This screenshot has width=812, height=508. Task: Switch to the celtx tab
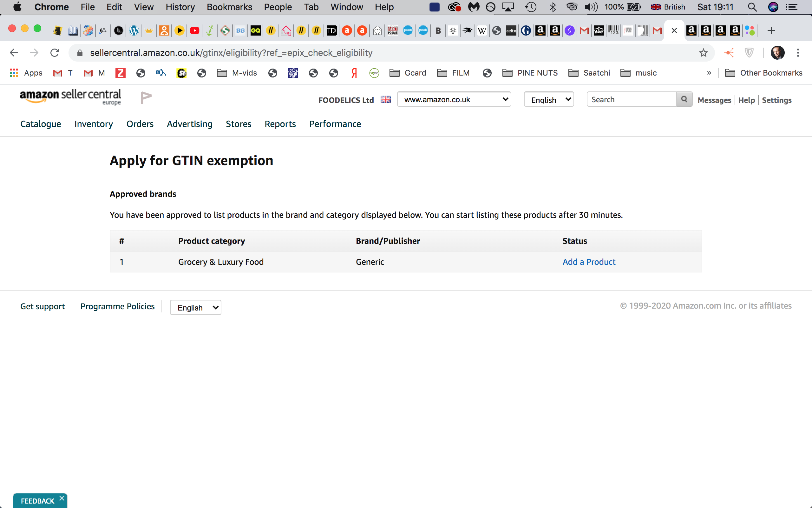pos(511,30)
